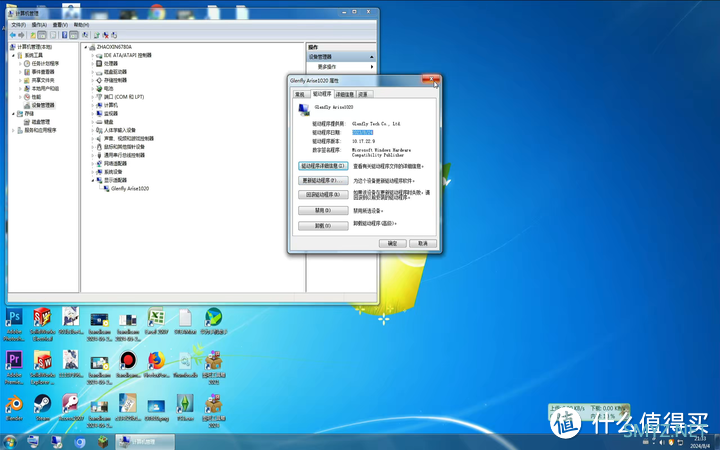Screen dimensions: 720x450
Task: Click the 更新驱动程序 button
Action: [323, 181]
